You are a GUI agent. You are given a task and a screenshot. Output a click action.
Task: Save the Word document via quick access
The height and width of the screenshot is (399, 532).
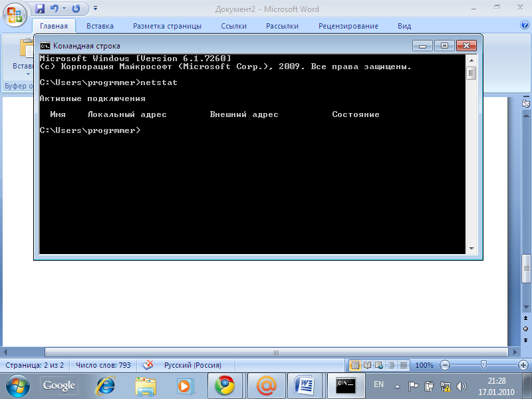40,9
